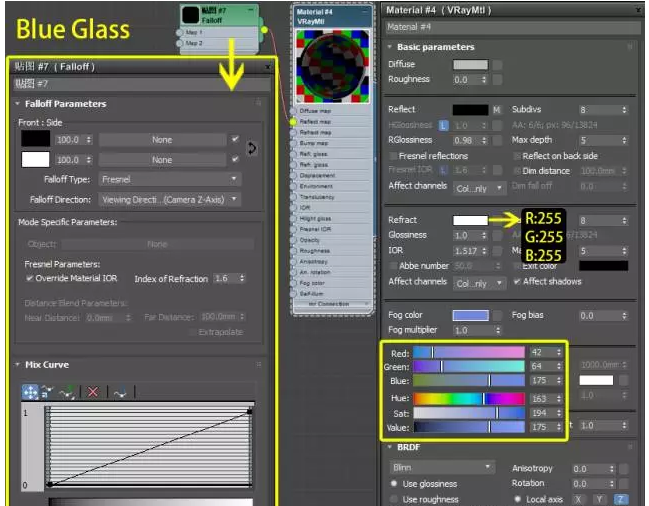This screenshot has height=506, width=649.
Task: Click the first None map button
Action: coord(161,140)
